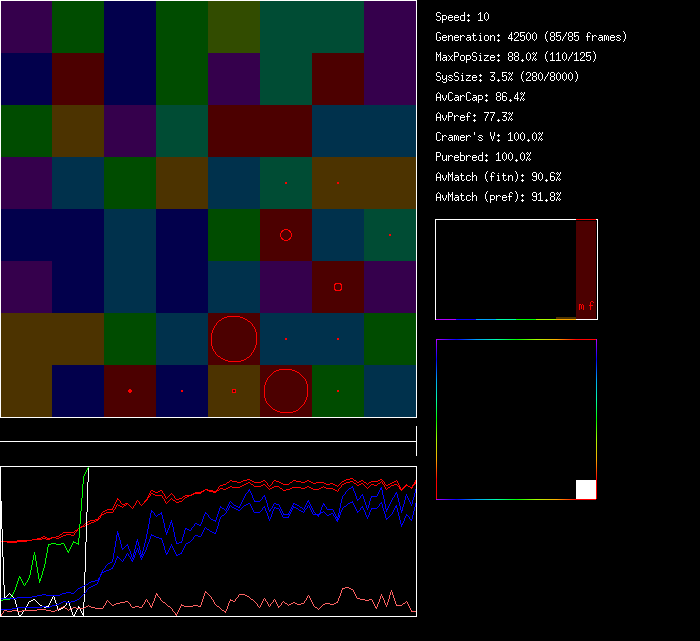Click the medium red circle in the dark red cell

(x=286, y=235)
